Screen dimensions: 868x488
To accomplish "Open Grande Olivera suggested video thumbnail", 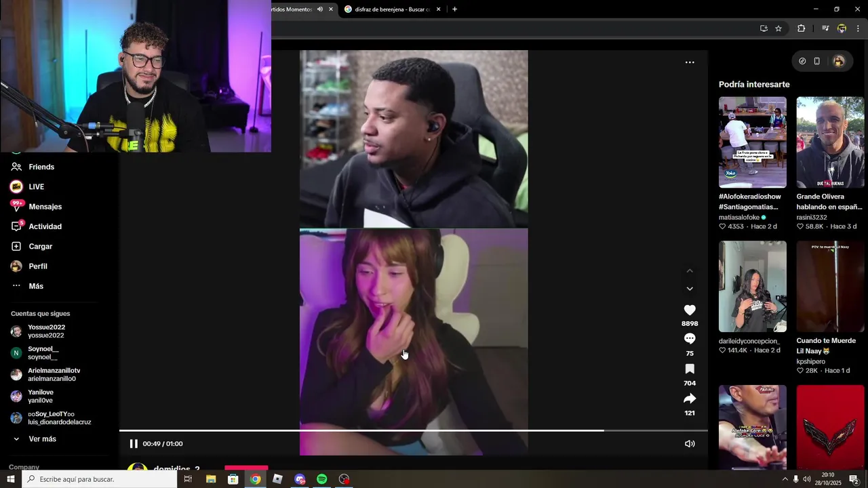I will [x=830, y=142].
